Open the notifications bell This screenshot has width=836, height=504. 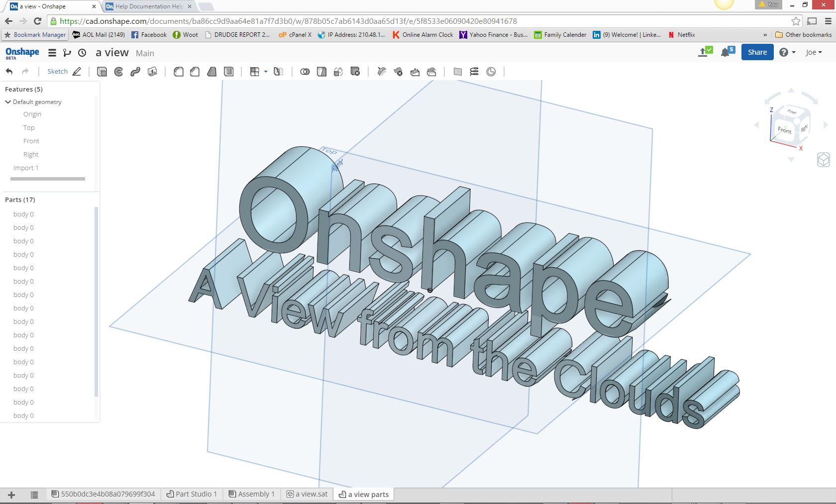726,52
